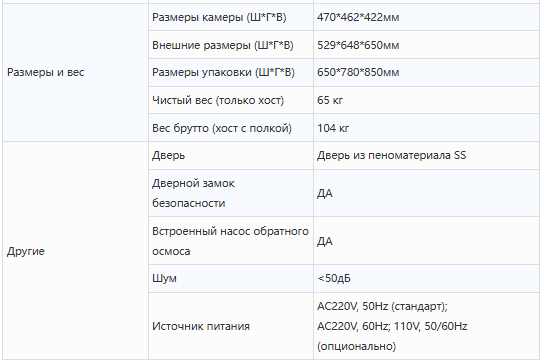Click 'Размеры камеры (Ш*Г*В)' label
542x361 pixels.
pyautogui.click(x=219, y=17)
